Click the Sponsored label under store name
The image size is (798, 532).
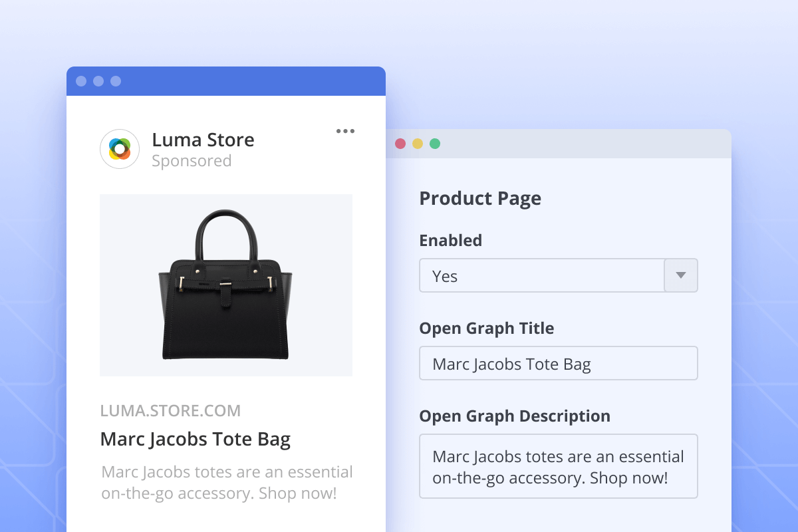click(192, 161)
